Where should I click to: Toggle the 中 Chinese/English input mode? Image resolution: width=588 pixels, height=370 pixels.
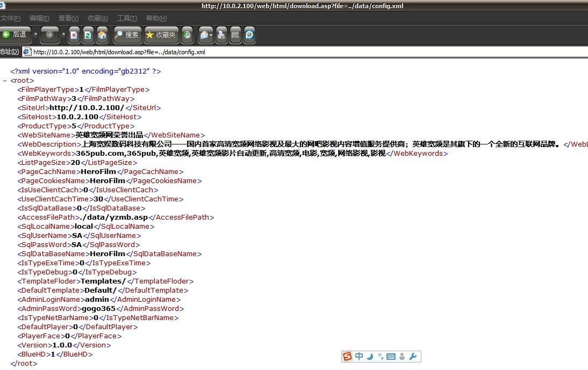pos(359,357)
